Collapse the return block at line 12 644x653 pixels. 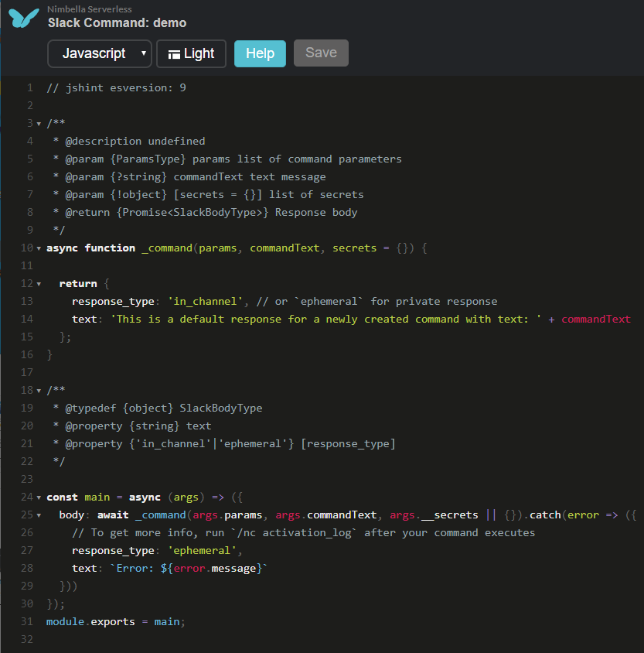(39, 284)
